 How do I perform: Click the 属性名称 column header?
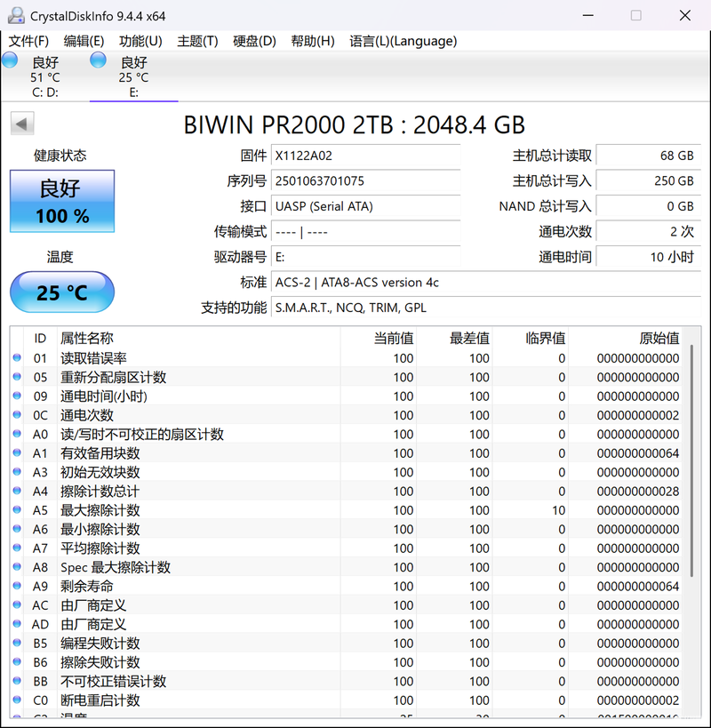(198, 338)
